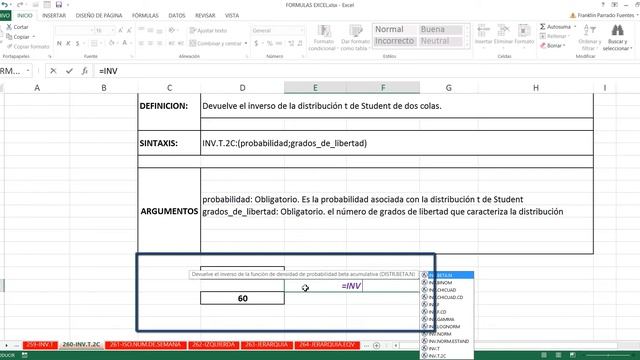640x360 pixels.
Task: Toggle bold (N) formatting
Action: point(59,43)
